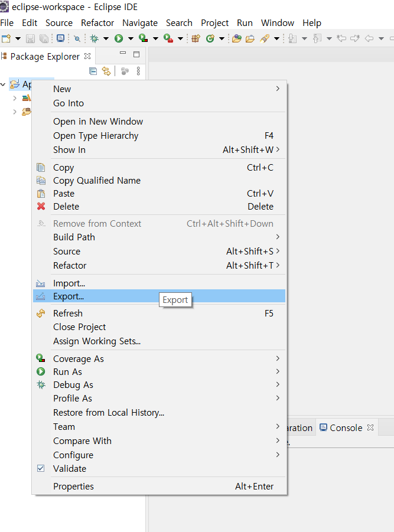Select Restore from Local History...

point(159,413)
